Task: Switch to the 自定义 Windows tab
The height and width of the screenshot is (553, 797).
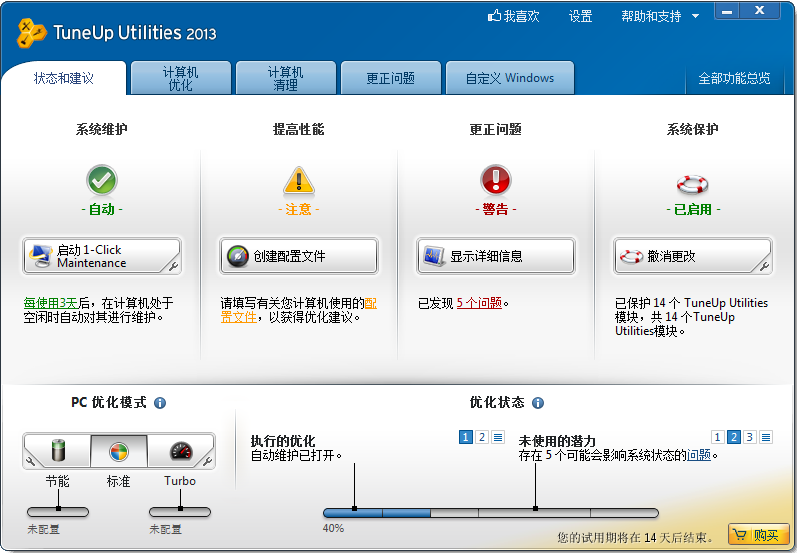Action: pos(510,78)
